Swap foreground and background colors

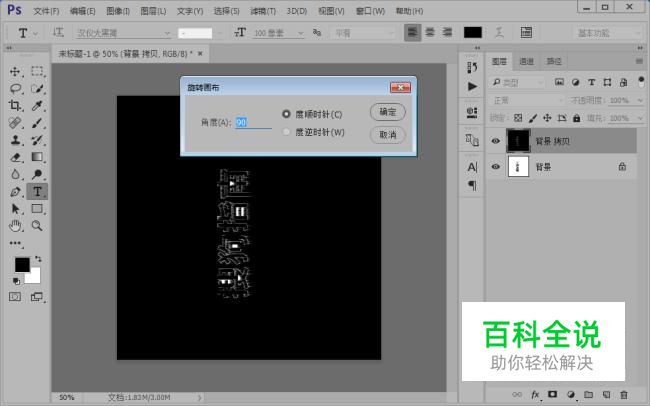point(38,259)
